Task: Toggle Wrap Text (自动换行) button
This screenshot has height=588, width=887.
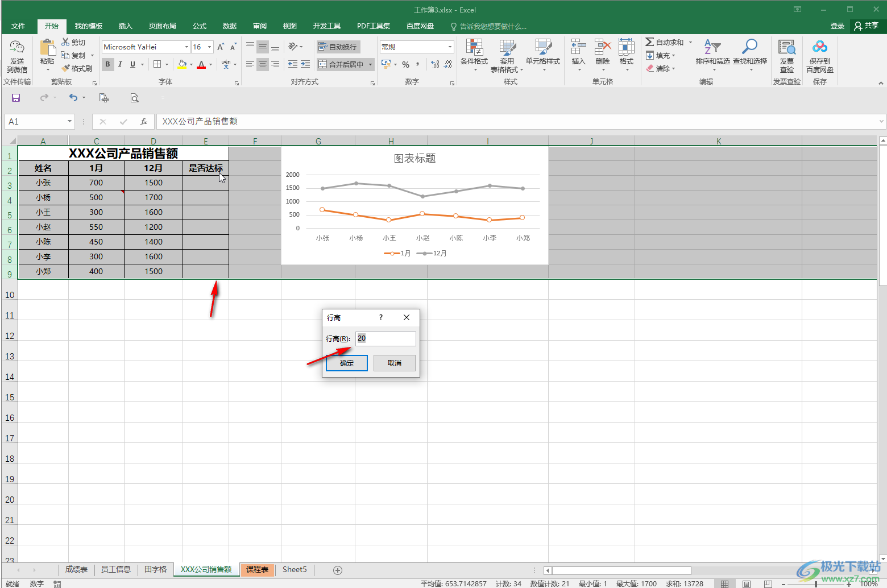Action: point(338,47)
